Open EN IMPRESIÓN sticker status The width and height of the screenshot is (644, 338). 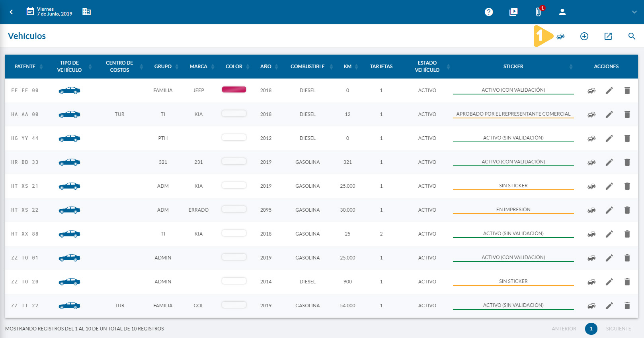point(513,210)
